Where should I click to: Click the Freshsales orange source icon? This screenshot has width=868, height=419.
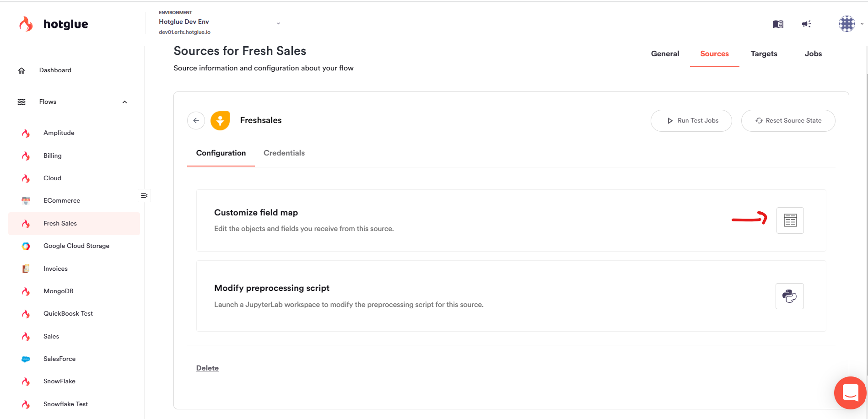220,121
